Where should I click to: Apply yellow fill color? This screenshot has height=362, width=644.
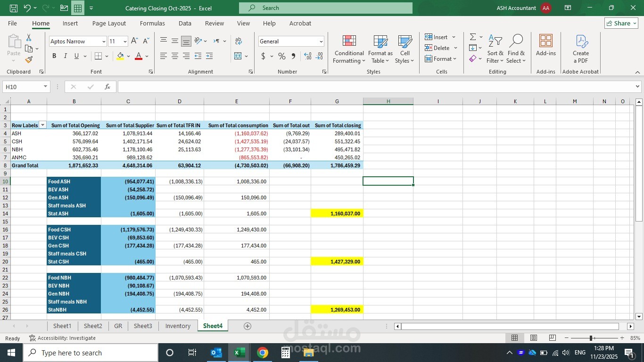point(120,56)
